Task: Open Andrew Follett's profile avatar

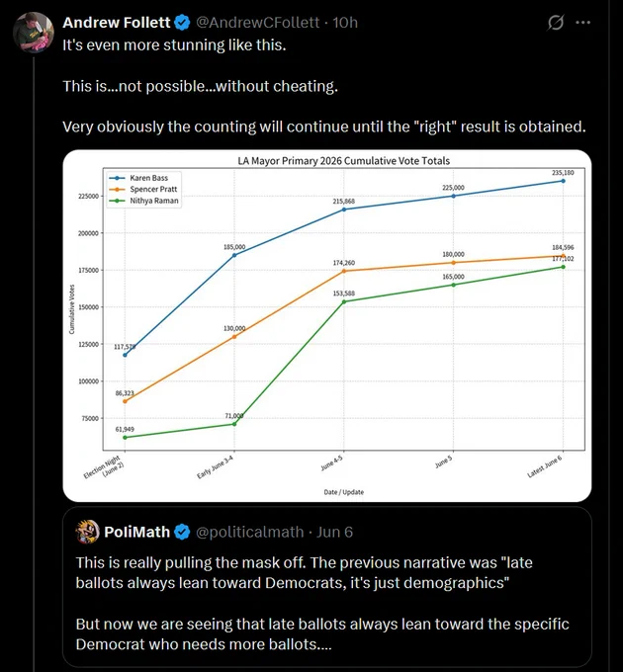Action: [x=34, y=33]
